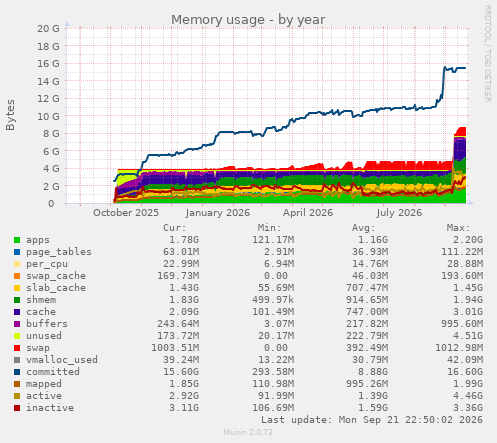This screenshot has height=443, width=497.
Task: Click the purple buffers legend swatch
Action: [17, 324]
